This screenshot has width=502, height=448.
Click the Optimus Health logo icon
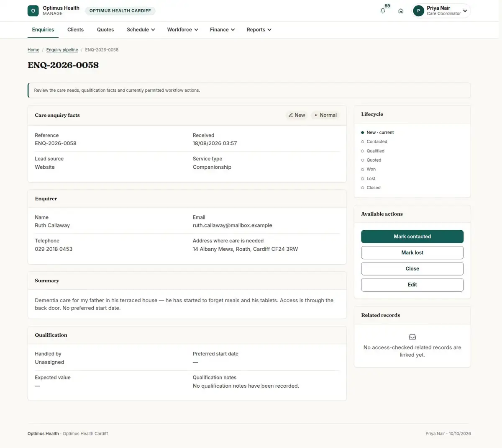(x=33, y=11)
